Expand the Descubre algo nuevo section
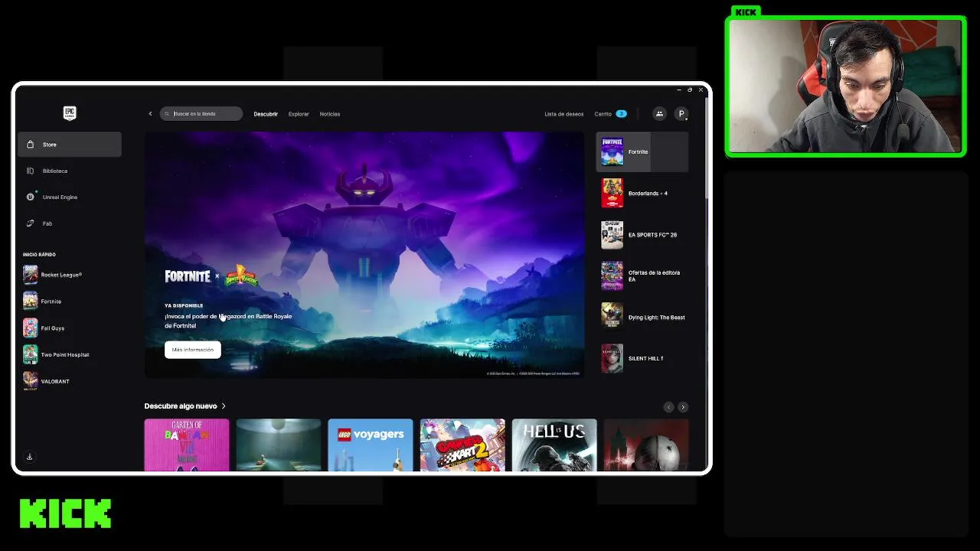Viewport: 980px width, 551px height. point(185,406)
